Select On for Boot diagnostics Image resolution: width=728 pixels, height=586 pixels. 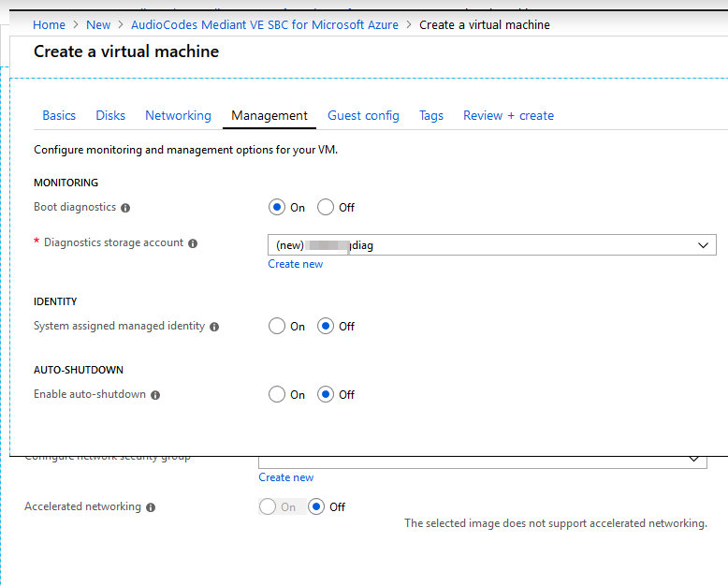[277, 208]
